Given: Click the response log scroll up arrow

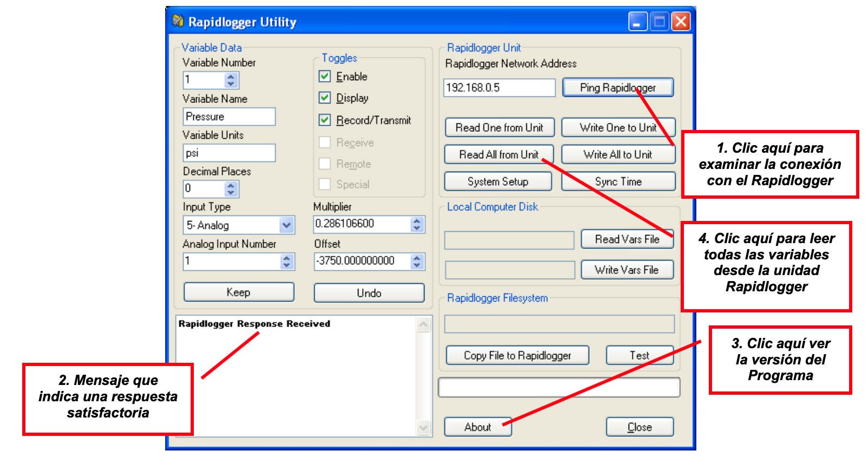Looking at the screenshot, I should point(423,324).
